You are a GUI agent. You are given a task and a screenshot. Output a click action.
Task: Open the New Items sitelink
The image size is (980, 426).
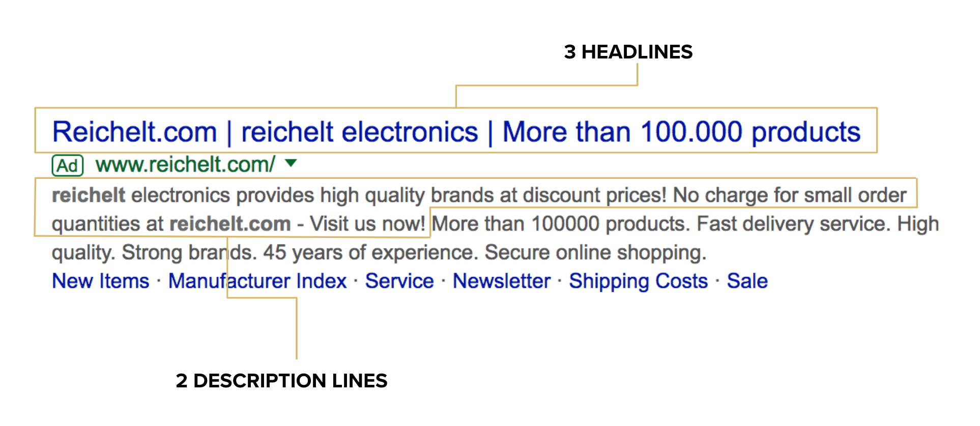(x=101, y=281)
